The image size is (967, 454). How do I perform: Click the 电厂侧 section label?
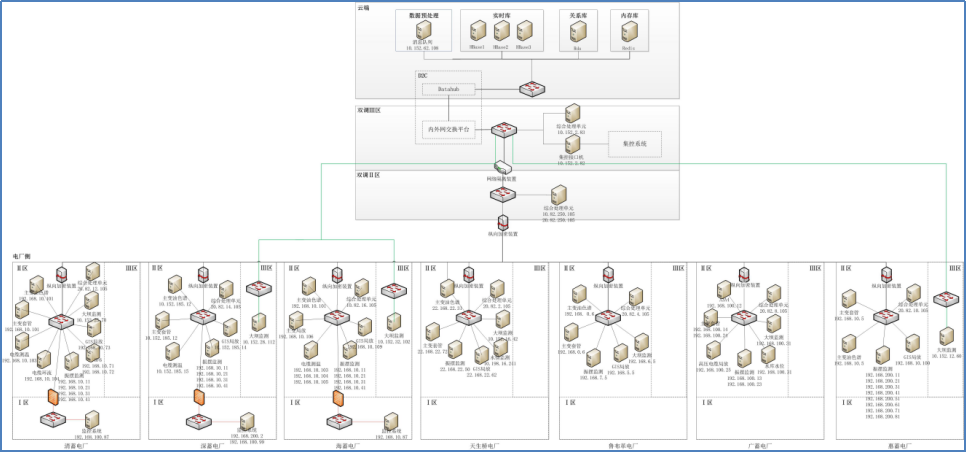22,256
